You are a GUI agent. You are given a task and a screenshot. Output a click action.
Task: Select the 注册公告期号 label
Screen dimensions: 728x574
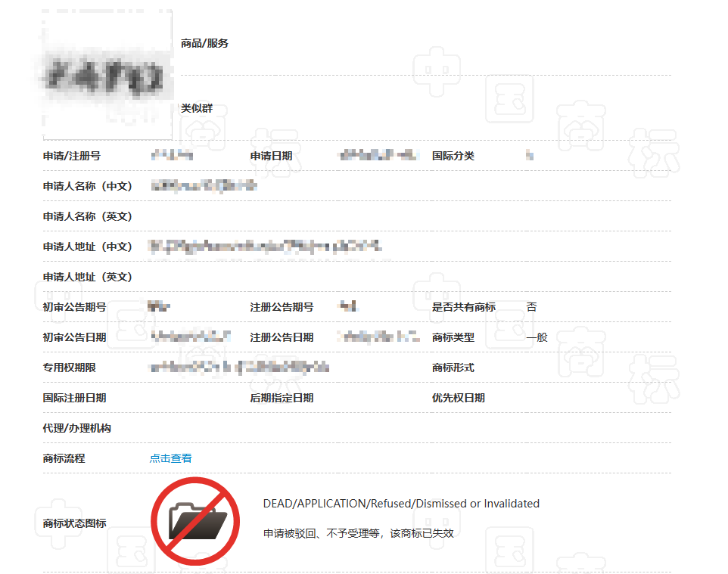click(282, 307)
